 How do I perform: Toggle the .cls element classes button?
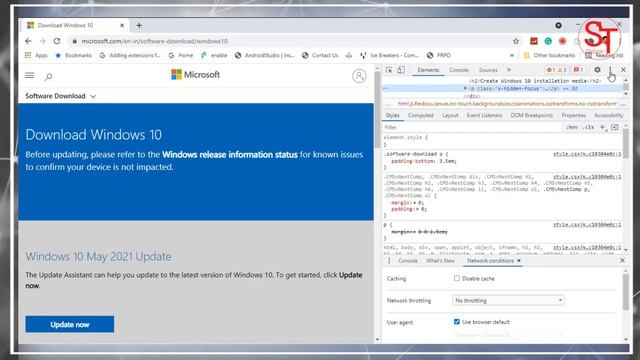click(588, 127)
